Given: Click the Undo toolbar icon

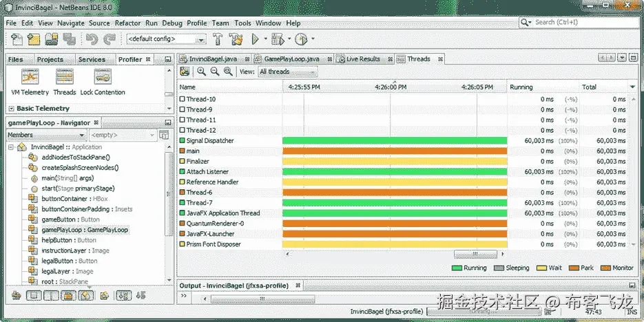Looking at the screenshot, I should [x=92, y=39].
